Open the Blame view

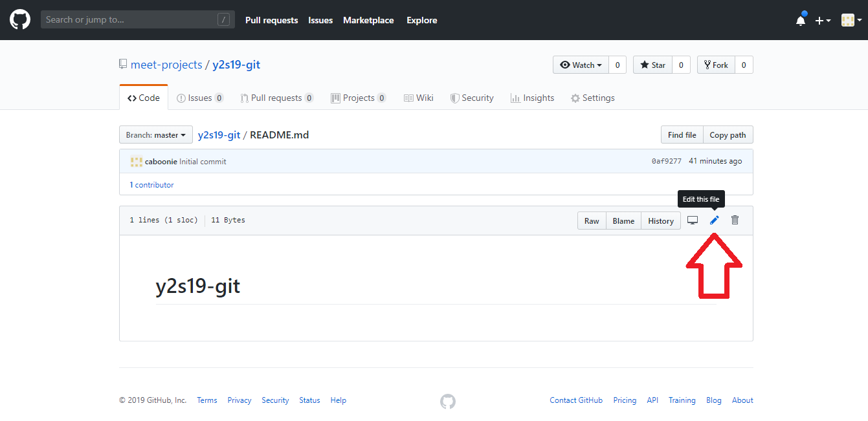623,221
